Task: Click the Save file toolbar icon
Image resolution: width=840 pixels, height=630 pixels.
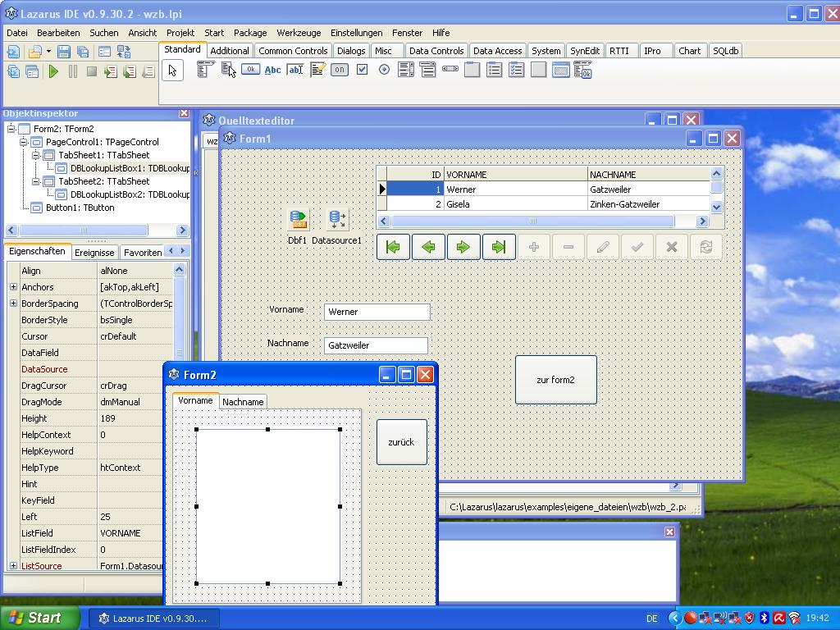Action: pyautogui.click(x=64, y=52)
